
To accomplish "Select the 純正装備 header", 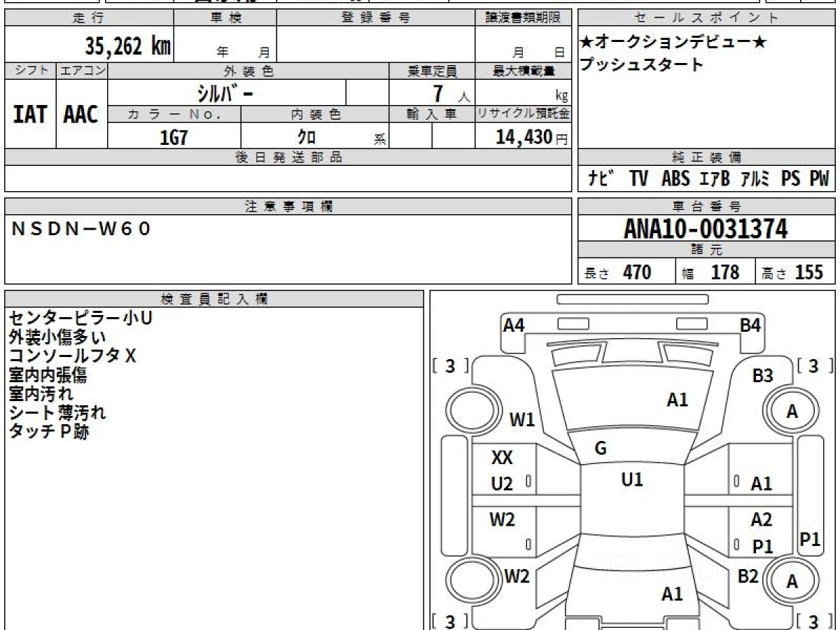I will pos(707,157).
